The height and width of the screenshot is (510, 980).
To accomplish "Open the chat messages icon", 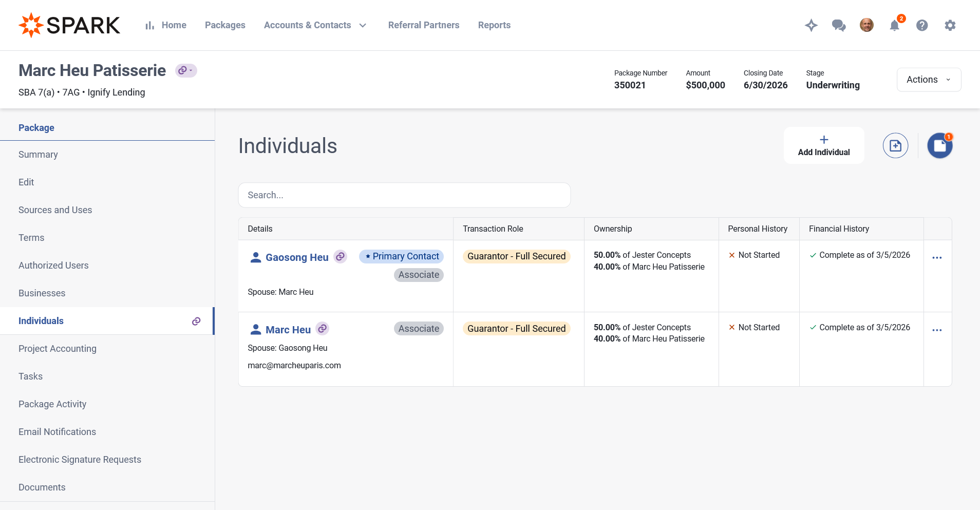I will (x=839, y=25).
